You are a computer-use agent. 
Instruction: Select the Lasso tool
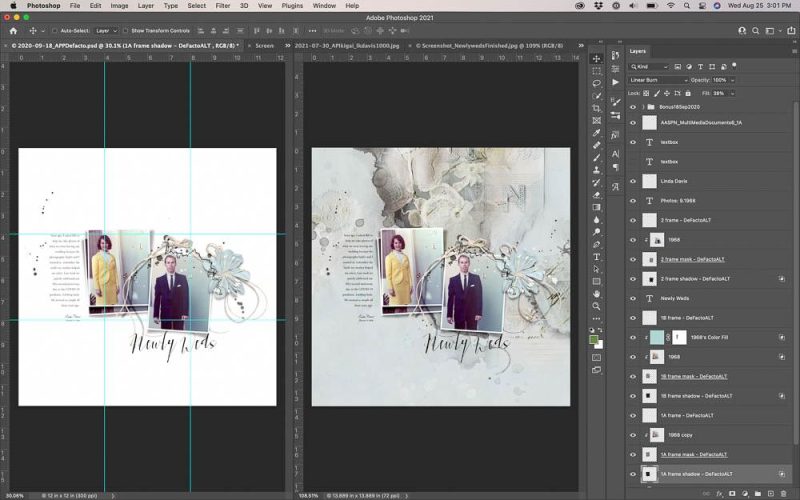pyautogui.click(x=596, y=83)
